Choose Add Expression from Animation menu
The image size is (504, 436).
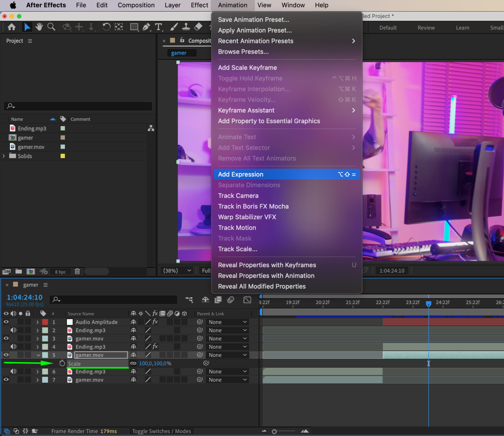coord(287,174)
